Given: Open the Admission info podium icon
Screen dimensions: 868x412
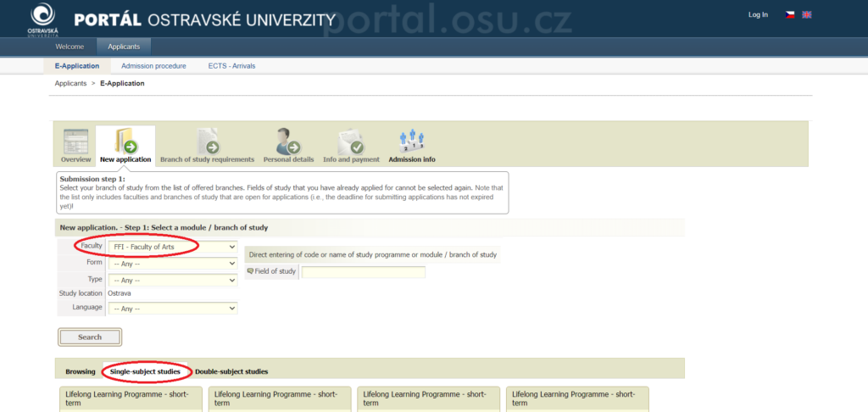Looking at the screenshot, I should (412, 142).
